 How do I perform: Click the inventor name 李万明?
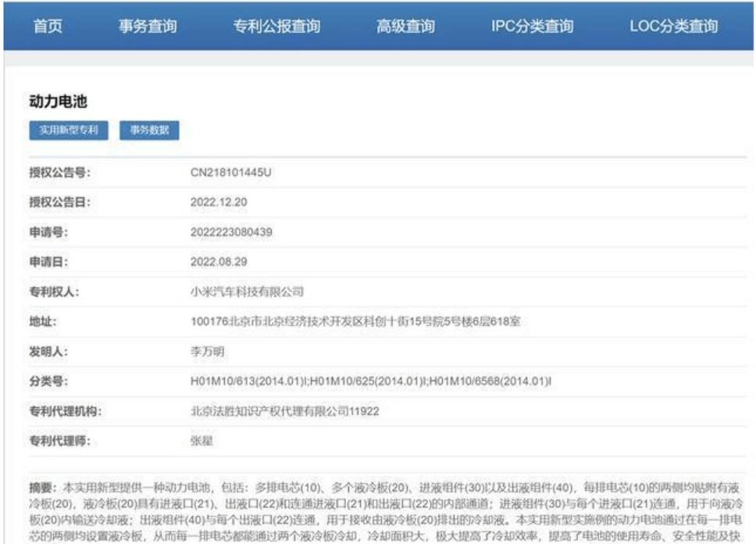click(x=207, y=352)
